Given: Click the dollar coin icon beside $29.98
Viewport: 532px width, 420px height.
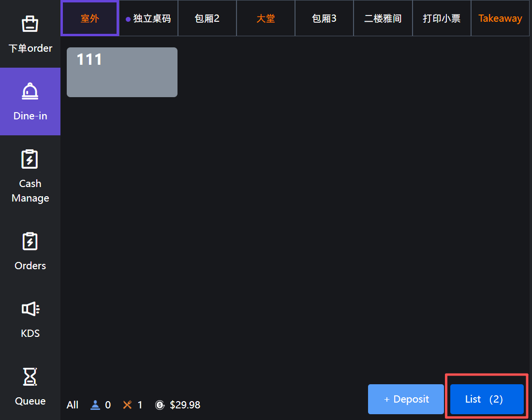Looking at the screenshot, I should [x=160, y=405].
